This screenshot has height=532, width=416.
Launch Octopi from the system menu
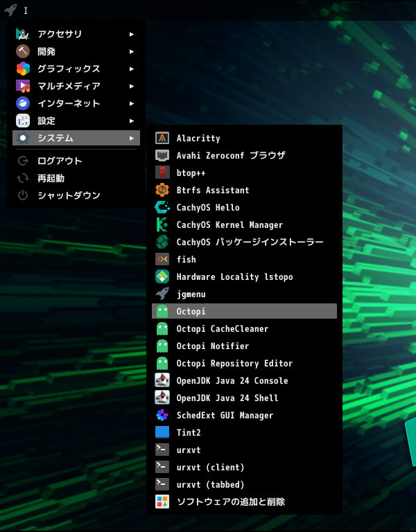pyautogui.click(x=244, y=311)
